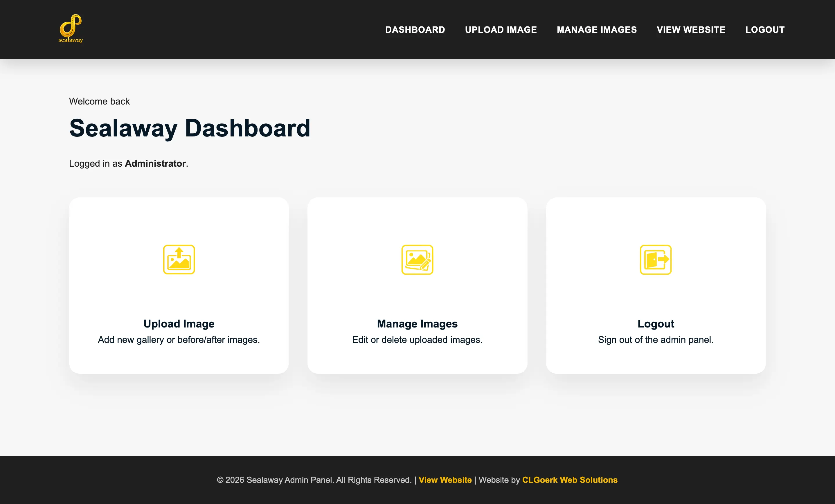
Task: Open View Website from navigation bar
Action: coord(691,30)
